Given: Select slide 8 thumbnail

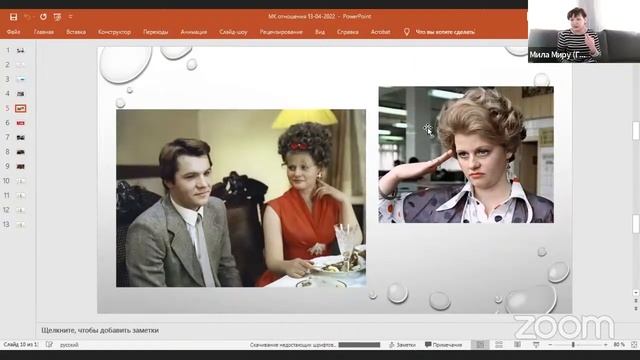Looking at the screenshot, I should click(x=20, y=152).
